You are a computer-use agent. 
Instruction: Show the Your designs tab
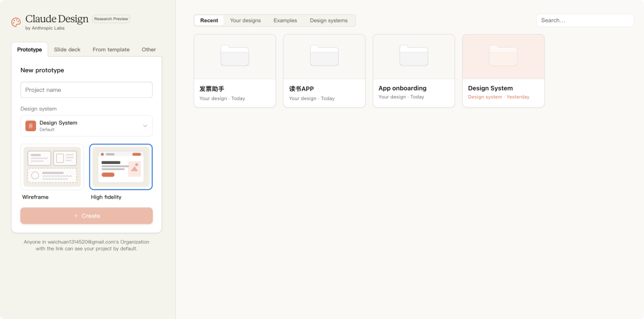[x=245, y=20]
